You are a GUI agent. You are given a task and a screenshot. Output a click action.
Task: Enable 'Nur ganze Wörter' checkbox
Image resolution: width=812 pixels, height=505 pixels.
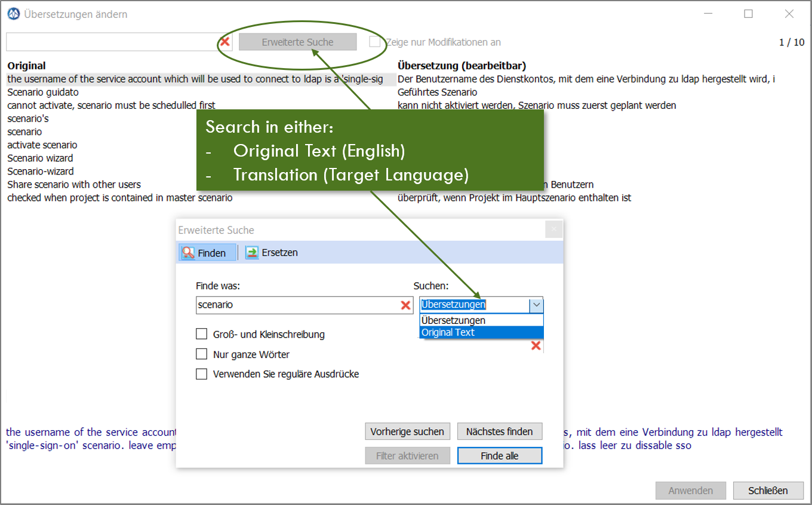[202, 354]
